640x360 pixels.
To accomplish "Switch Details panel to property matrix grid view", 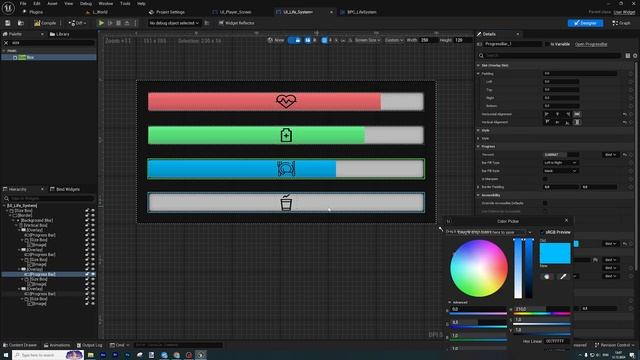I will (x=628, y=56).
